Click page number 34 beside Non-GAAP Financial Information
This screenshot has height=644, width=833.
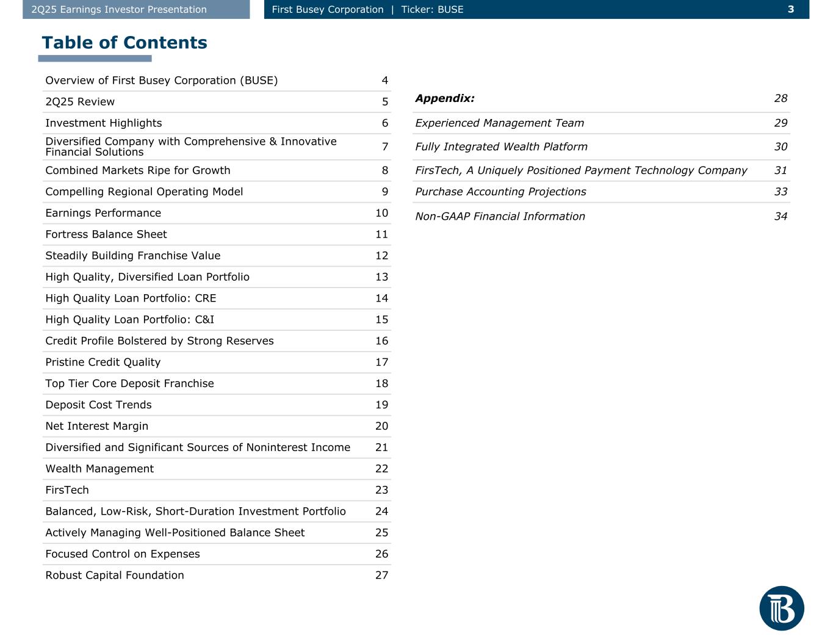coord(781,217)
